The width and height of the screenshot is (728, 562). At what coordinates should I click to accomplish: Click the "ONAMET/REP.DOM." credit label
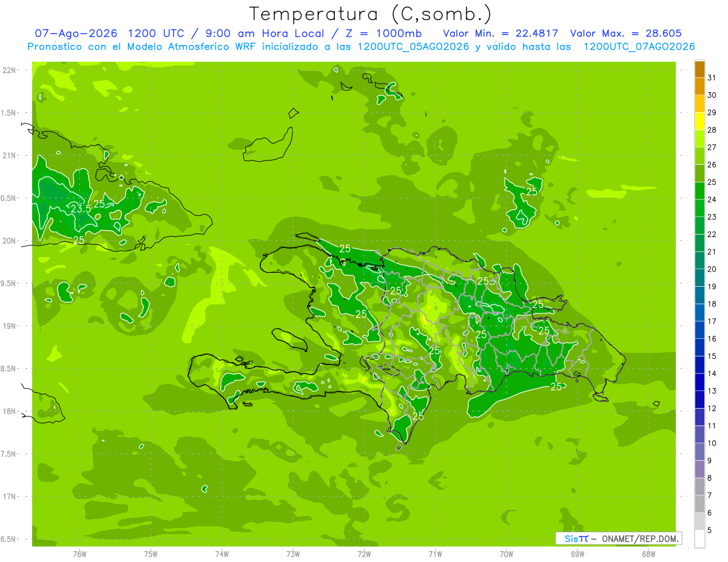pyautogui.click(x=640, y=538)
